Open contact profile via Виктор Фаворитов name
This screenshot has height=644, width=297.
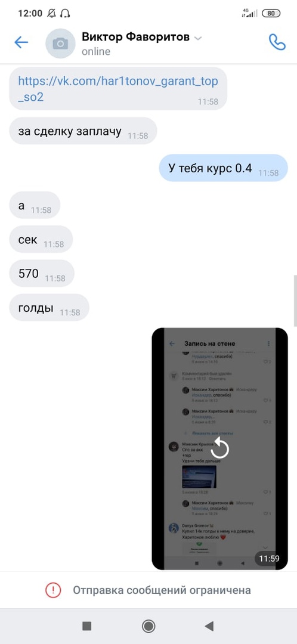[135, 37]
